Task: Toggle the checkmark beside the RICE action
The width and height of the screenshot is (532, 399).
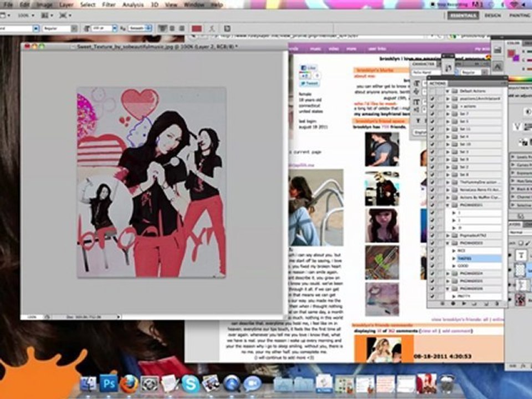Action: click(x=432, y=250)
